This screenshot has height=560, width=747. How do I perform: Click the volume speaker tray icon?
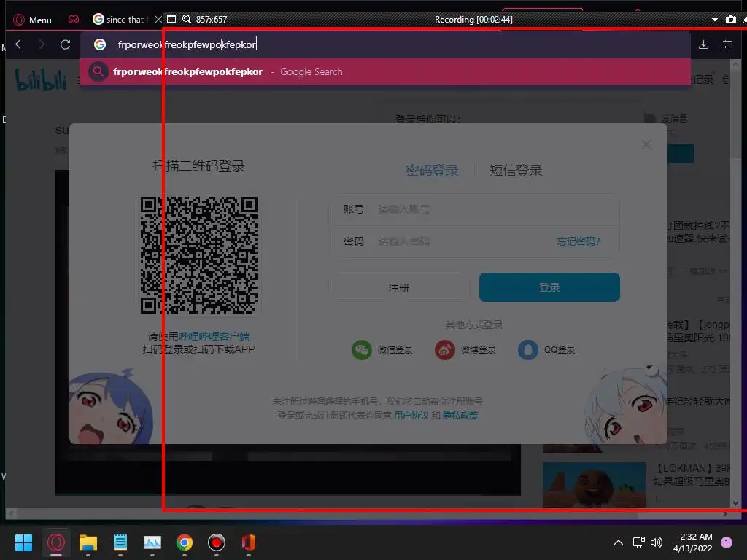click(657, 542)
